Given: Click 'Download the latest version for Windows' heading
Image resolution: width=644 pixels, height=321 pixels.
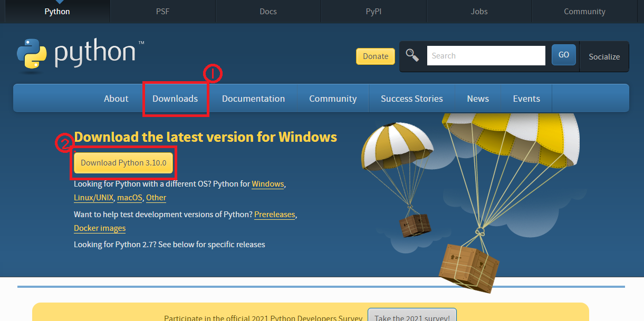Looking at the screenshot, I should point(205,137).
